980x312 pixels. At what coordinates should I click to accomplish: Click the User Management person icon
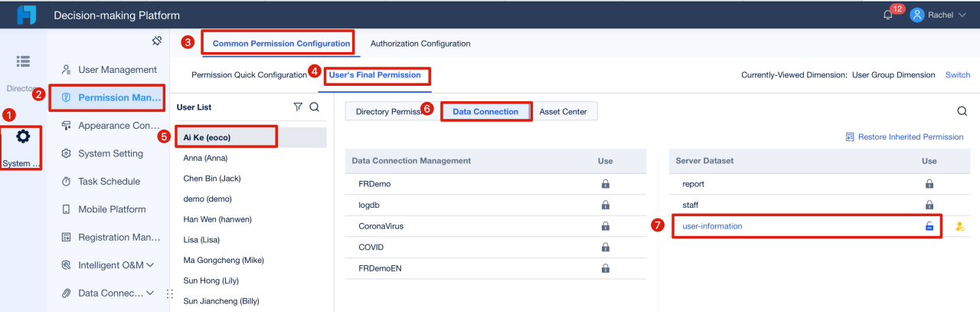point(66,70)
